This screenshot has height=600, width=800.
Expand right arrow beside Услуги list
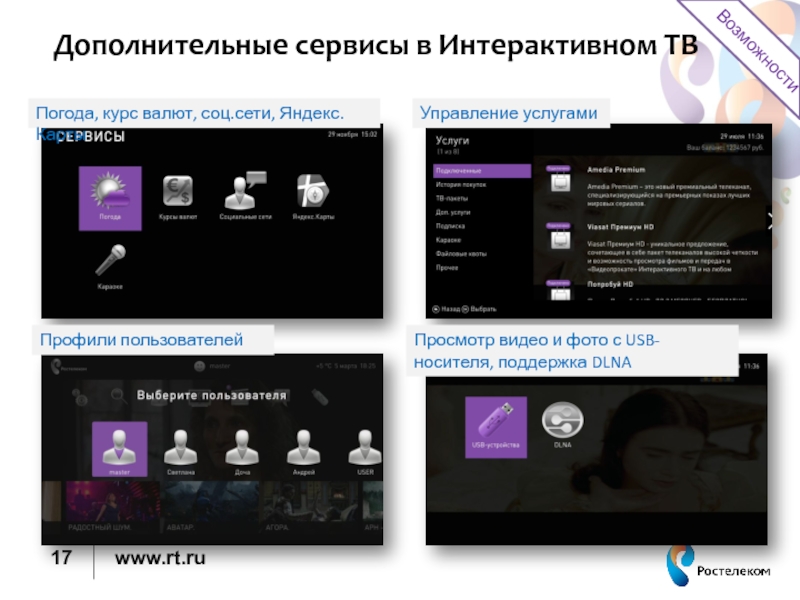point(769,221)
